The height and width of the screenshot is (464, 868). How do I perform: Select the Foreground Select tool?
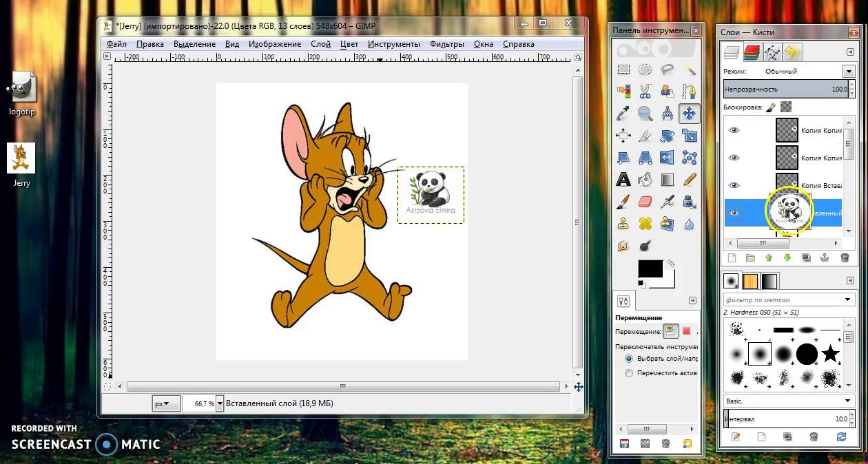tap(667, 91)
